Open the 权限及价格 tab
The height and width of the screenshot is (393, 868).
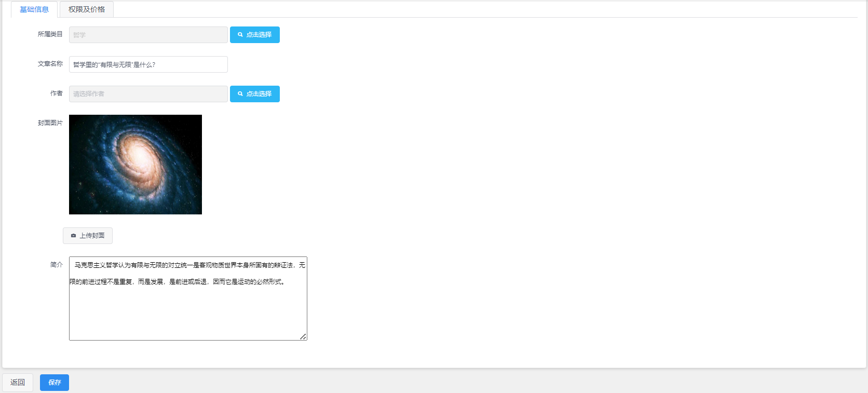pos(87,9)
